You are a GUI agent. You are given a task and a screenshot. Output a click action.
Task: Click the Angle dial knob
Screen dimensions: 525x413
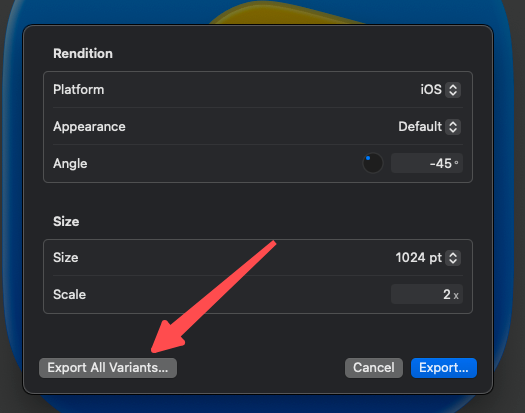(x=373, y=163)
